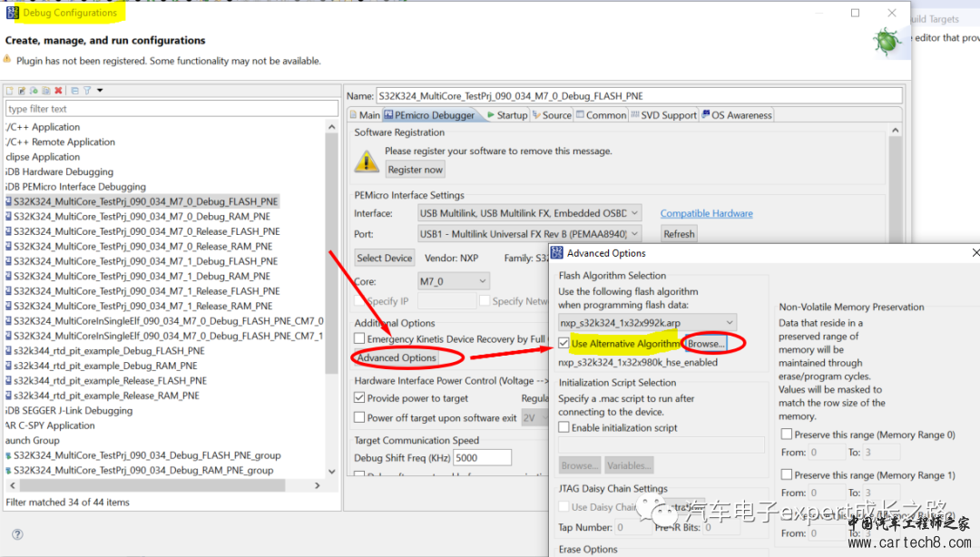
Task: Select GDB Hardware Debugging tree item
Action: click(x=60, y=171)
